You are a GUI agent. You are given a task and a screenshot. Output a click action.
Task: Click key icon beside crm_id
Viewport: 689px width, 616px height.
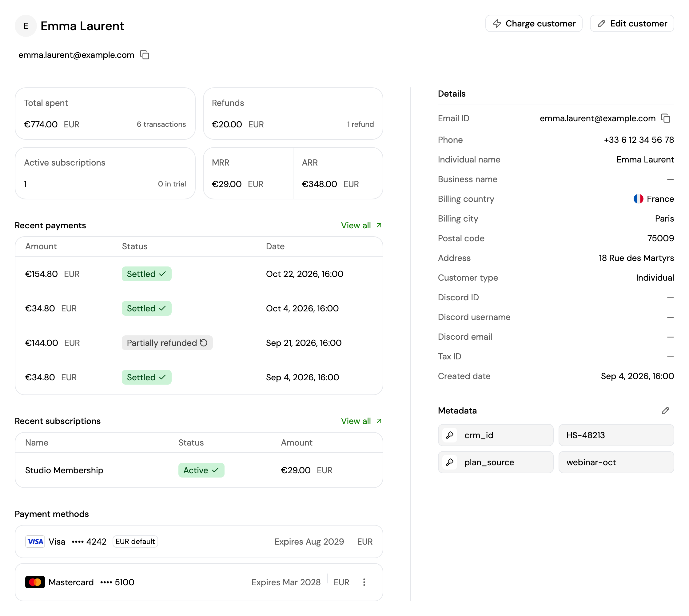pos(450,435)
